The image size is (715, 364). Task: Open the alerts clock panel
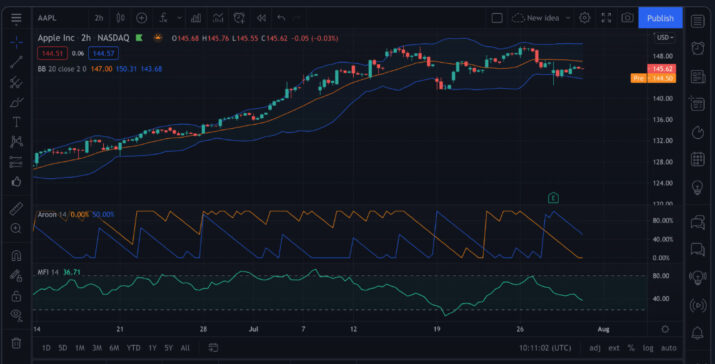coord(698,48)
